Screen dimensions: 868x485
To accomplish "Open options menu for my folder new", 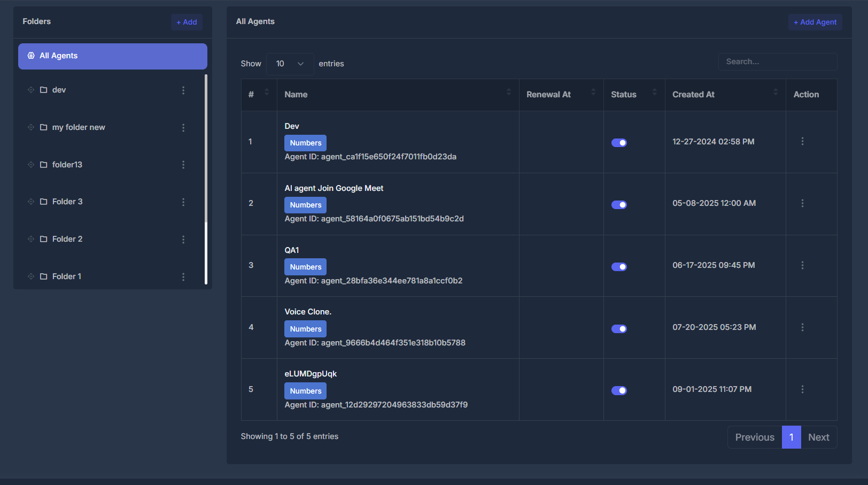I will (183, 128).
